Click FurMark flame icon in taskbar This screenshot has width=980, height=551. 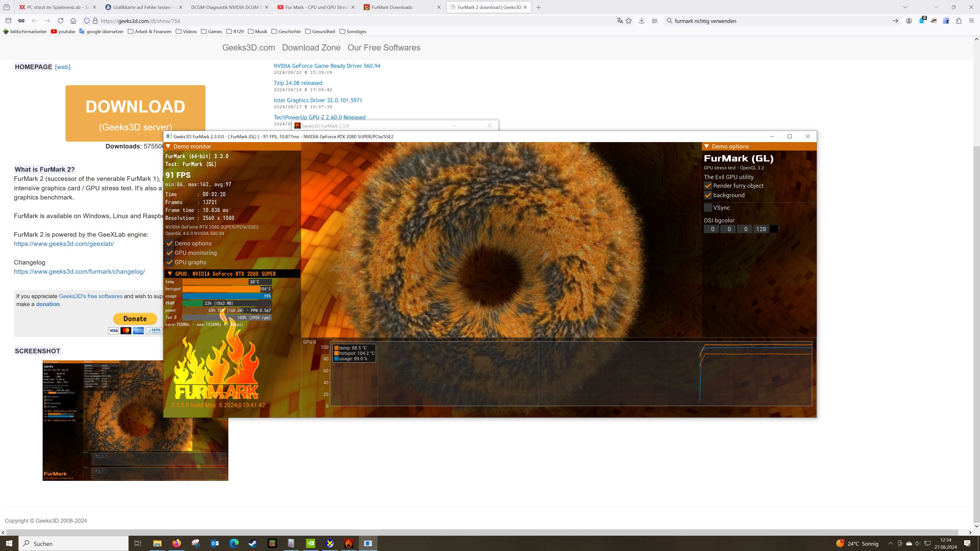coord(348,543)
